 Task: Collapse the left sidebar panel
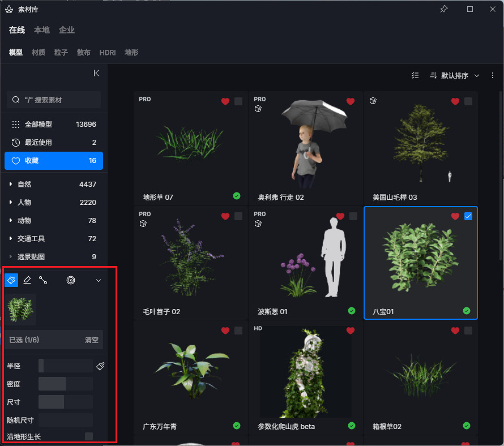coord(96,73)
